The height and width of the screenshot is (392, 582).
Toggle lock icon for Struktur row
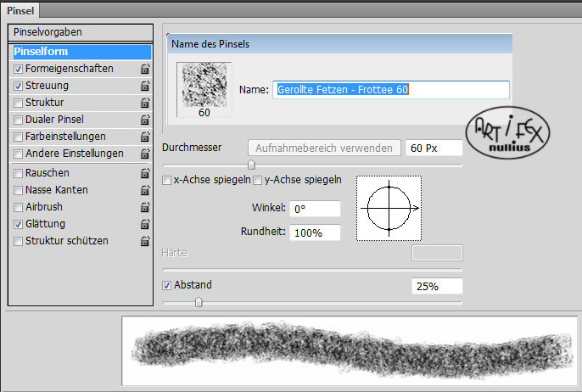tap(145, 103)
